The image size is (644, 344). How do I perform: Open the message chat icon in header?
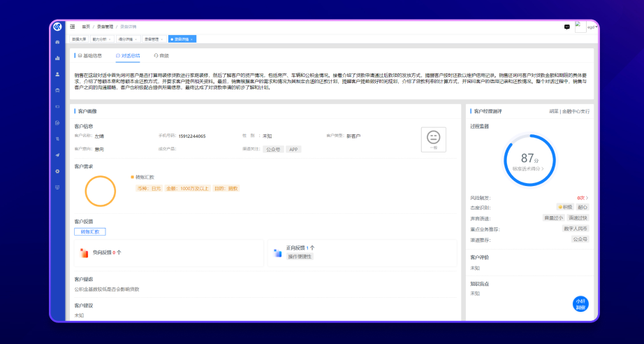pos(566,27)
